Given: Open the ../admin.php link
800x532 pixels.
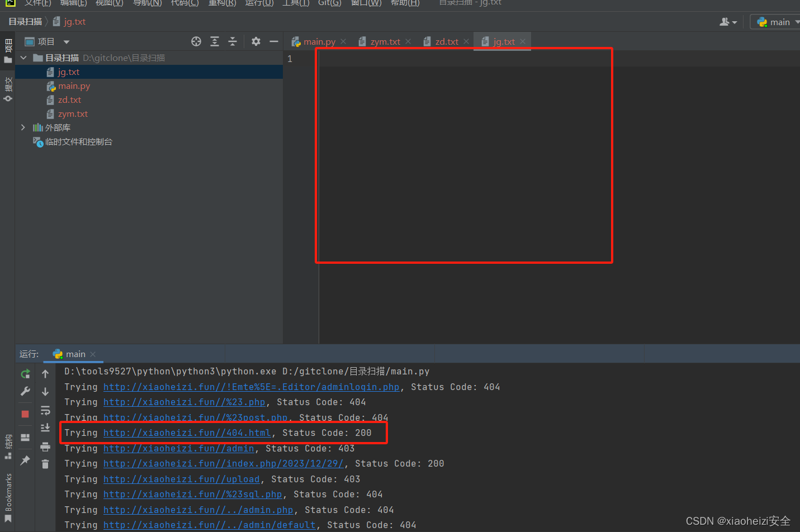Looking at the screenshot, I should pos(198,510).
